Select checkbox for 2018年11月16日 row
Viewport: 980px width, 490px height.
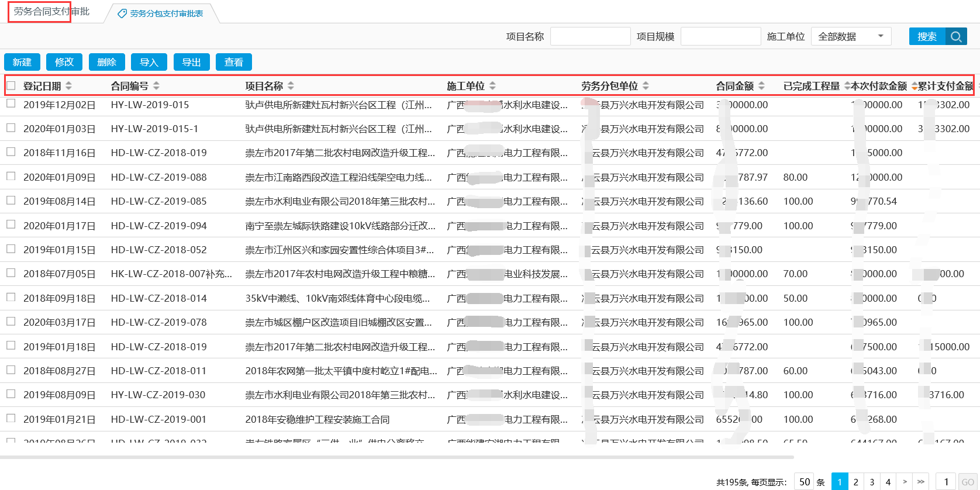11,151
